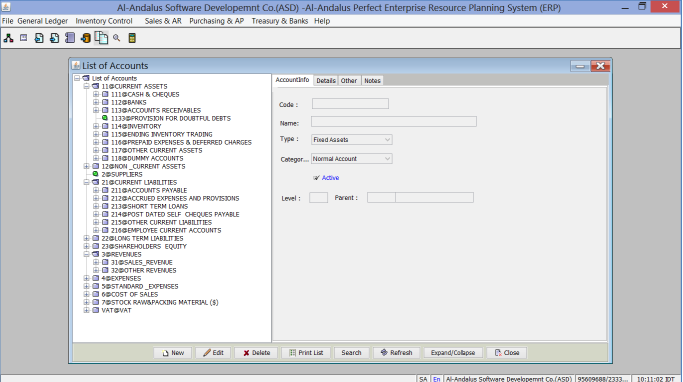Select 216@EMPLOYEE CURRENT ACCOUNTS row
This screenshot has width=683, height=382.
166,230
